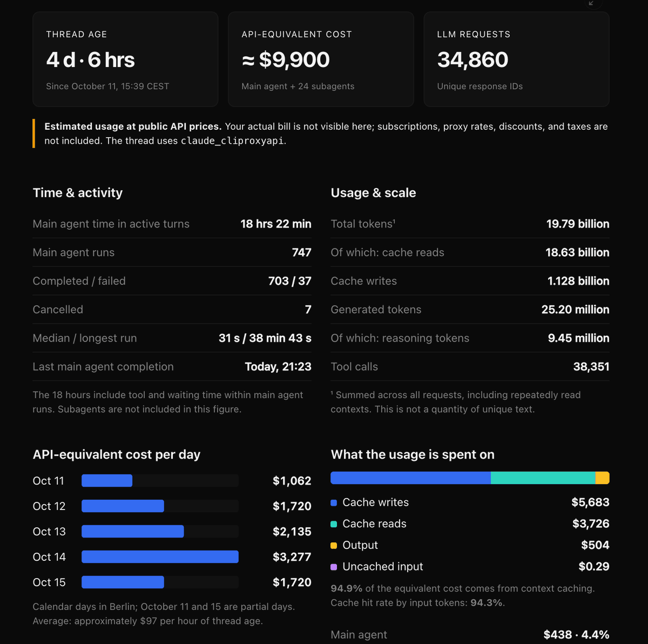Click the '94.9%' context caching figure
Screen dimensions: 648x644
(x=347, y=588)
